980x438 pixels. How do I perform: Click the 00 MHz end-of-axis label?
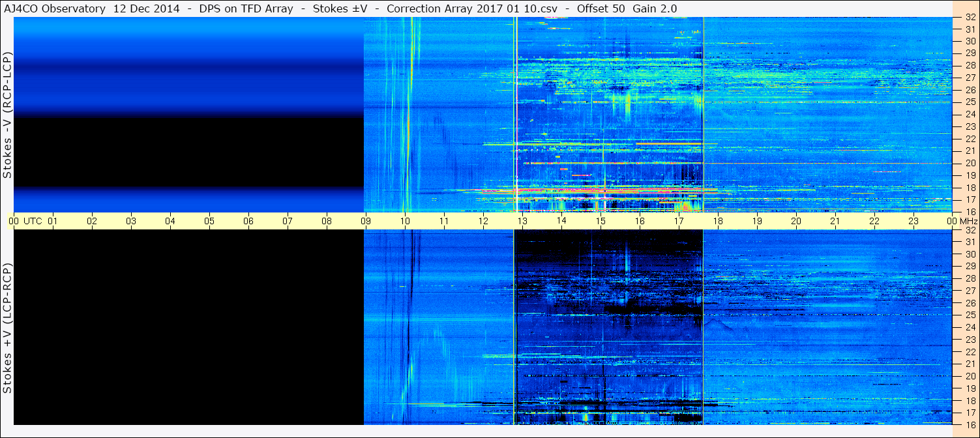point(962,222)
